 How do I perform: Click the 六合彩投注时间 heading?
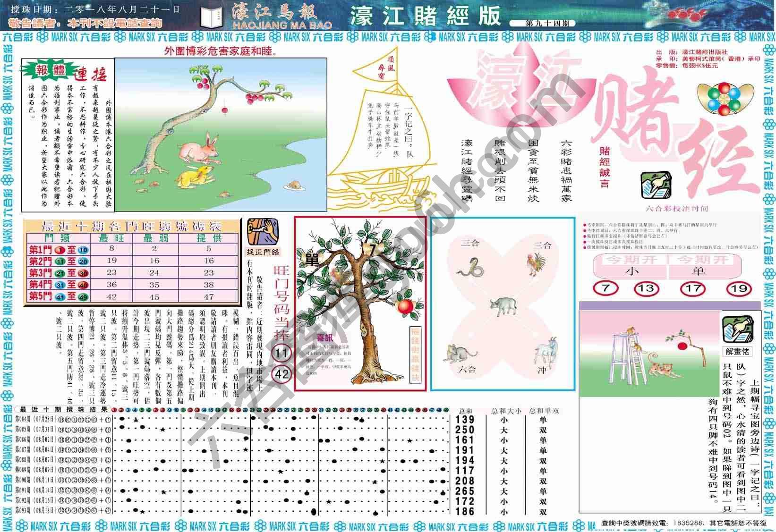pos(677,208)
